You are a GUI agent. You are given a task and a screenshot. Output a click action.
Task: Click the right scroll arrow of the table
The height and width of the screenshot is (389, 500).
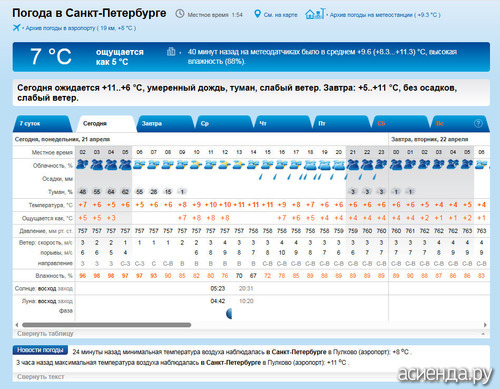tap(485, 325)
